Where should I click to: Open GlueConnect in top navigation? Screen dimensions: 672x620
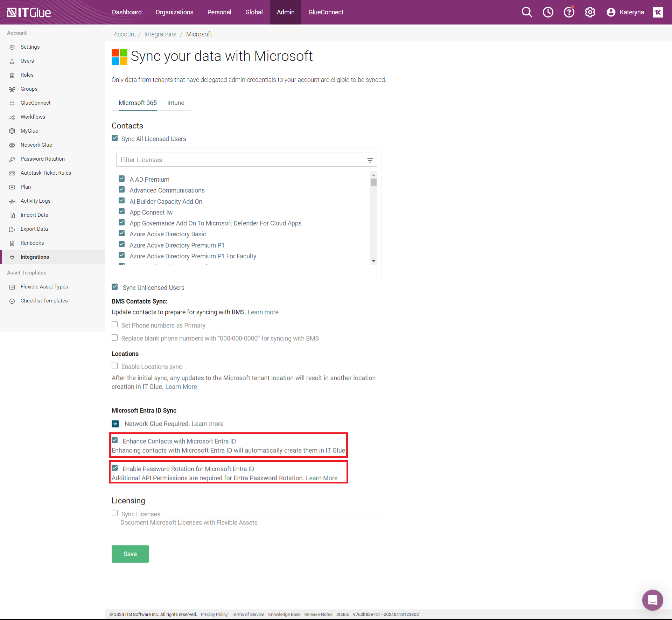click(326, 12)
